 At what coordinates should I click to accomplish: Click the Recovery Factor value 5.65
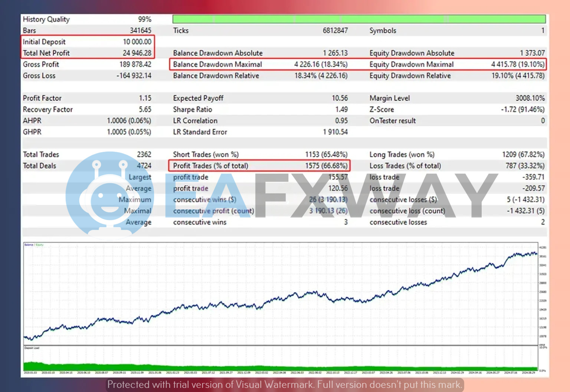tap(145, 110)
